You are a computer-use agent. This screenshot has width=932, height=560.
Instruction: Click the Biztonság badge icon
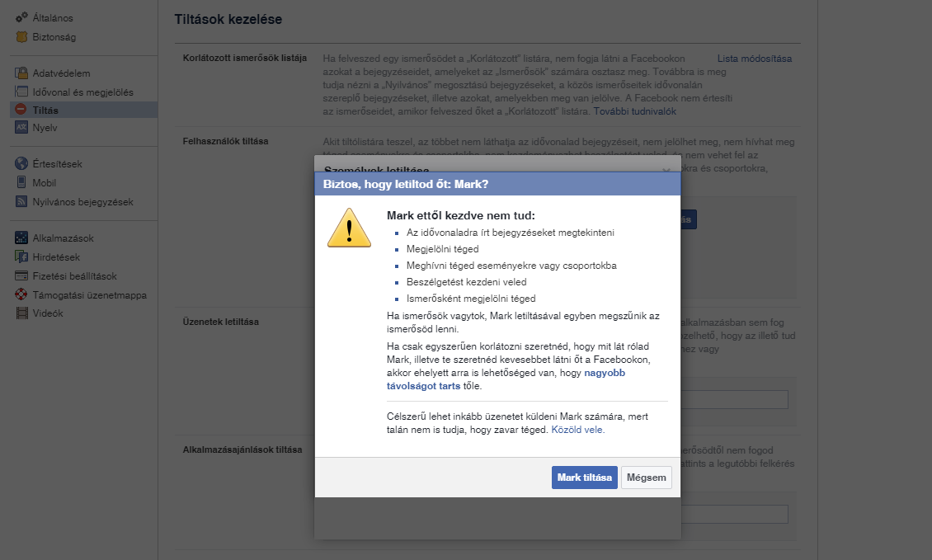tap(21, 37)
